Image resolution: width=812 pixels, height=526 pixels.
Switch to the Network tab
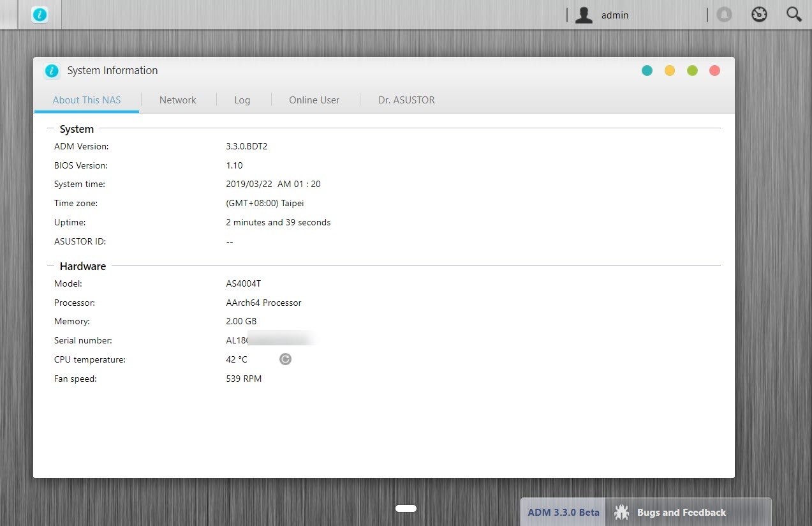click(178, 100)
